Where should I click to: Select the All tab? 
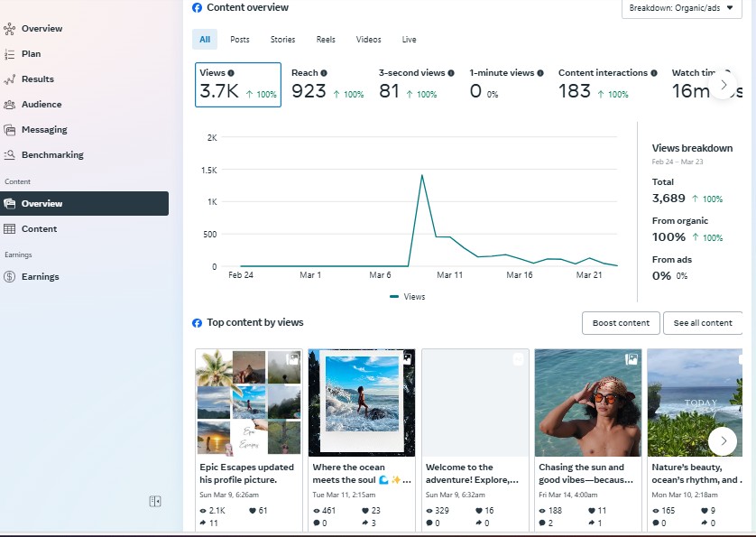pos(205,40)
